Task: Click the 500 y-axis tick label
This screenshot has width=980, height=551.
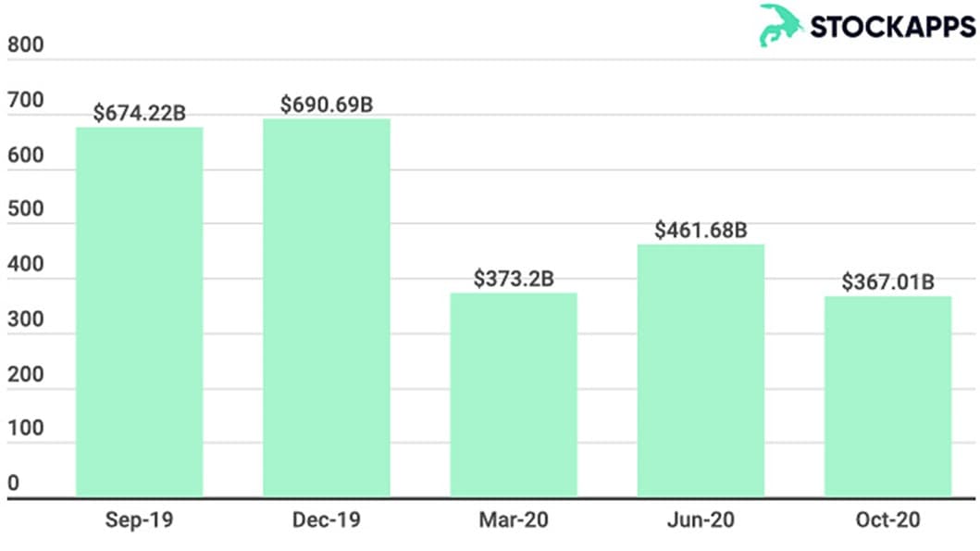Action: click(x=25, y=209)
